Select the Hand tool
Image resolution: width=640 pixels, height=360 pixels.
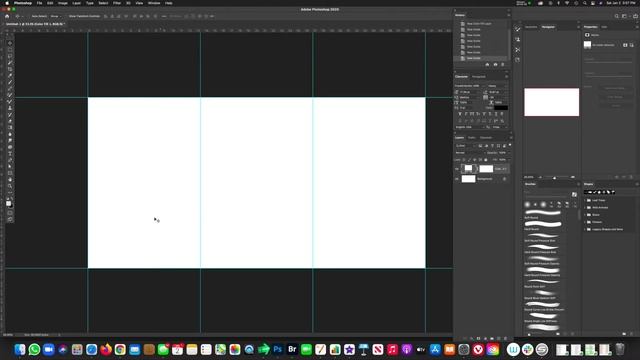tap(10, 180)
